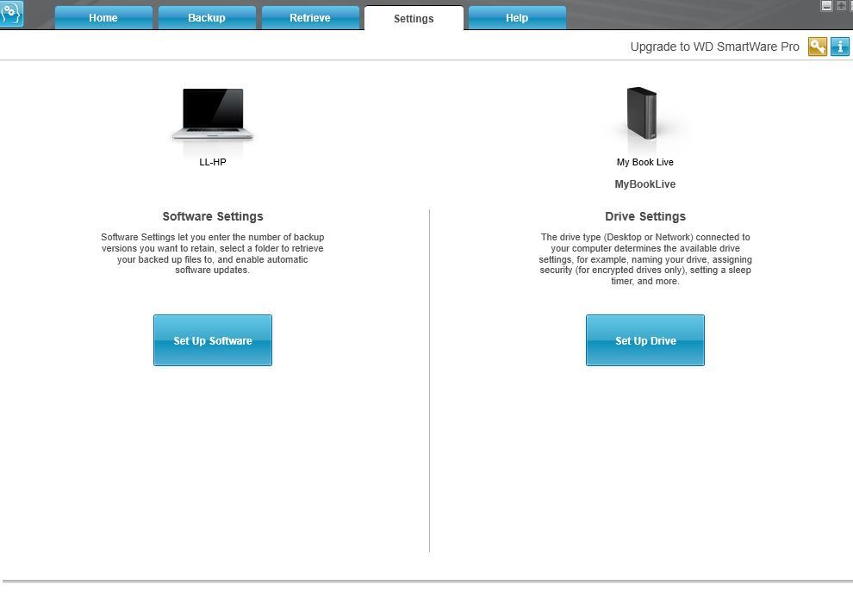Click the MyBookLive drive name
Viewport: 853px width, 616px height.
point(645,184)
